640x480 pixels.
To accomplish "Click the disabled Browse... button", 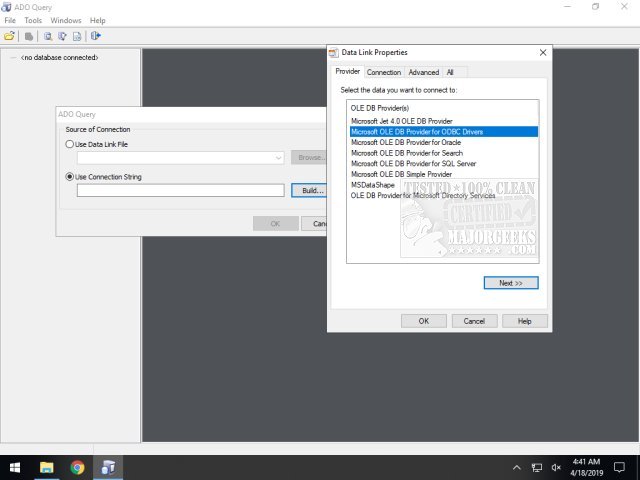I will [x=309, y=158].
